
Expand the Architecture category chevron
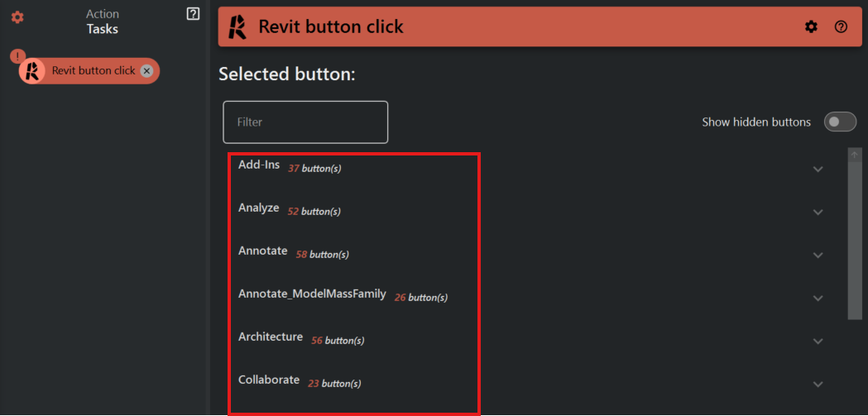818,342
